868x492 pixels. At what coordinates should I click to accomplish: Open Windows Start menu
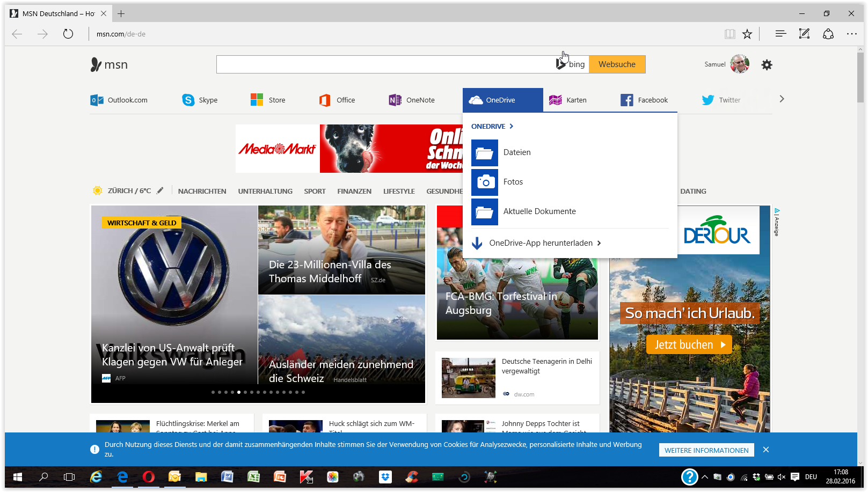click(x=17, y=476)
